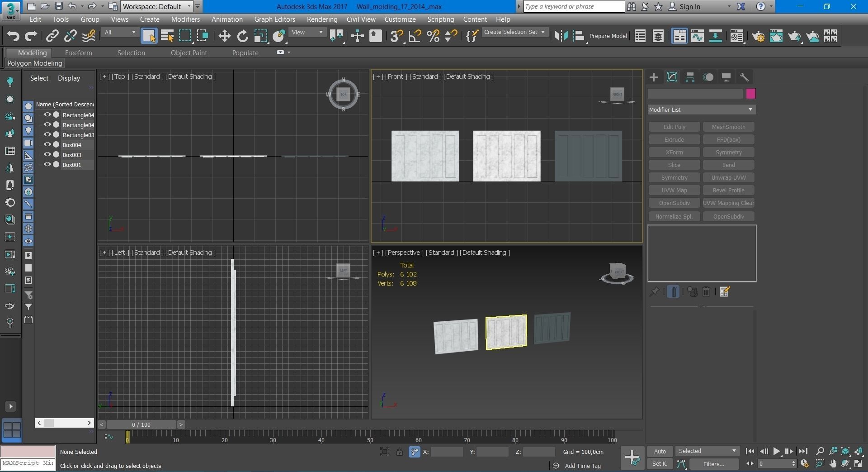Viewport: 868px width, 472px height.
Task: Toggle the Angle Snap button
Action: click(x=415, y=36)
